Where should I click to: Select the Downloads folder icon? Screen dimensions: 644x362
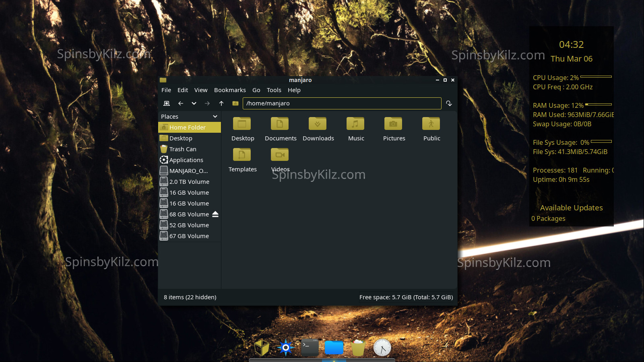coord(318,123)
